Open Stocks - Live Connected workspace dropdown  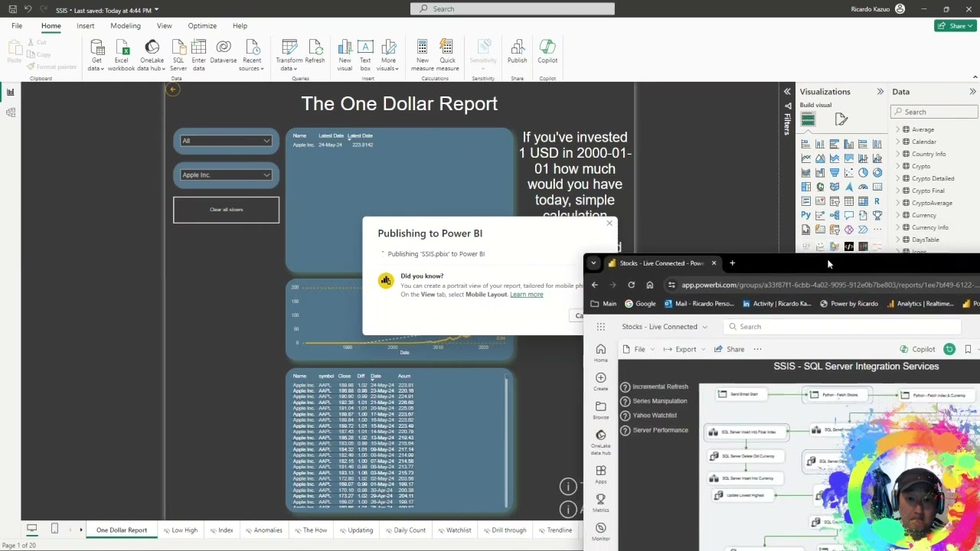point(664,327)
